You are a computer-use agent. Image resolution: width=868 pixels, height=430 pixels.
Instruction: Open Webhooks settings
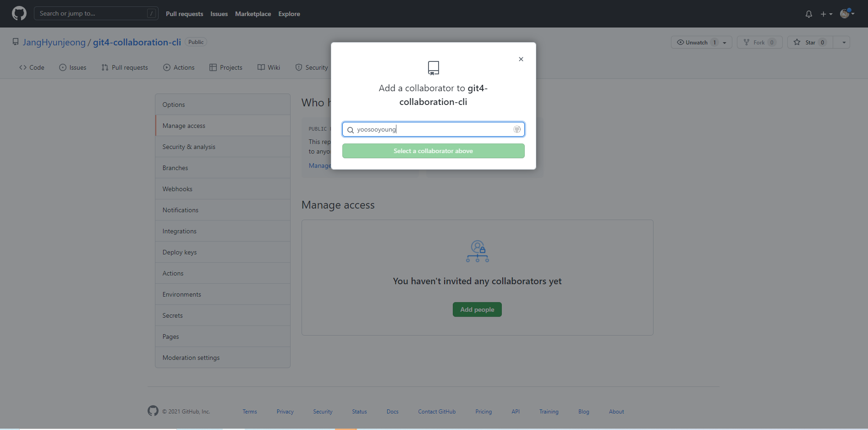pyautogui.click(x=223, y=189)
